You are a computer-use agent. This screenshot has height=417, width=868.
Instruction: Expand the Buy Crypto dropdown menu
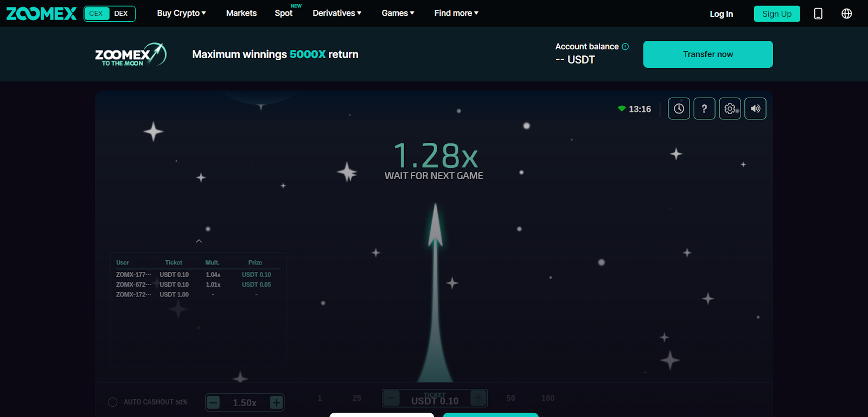[181, 13]
